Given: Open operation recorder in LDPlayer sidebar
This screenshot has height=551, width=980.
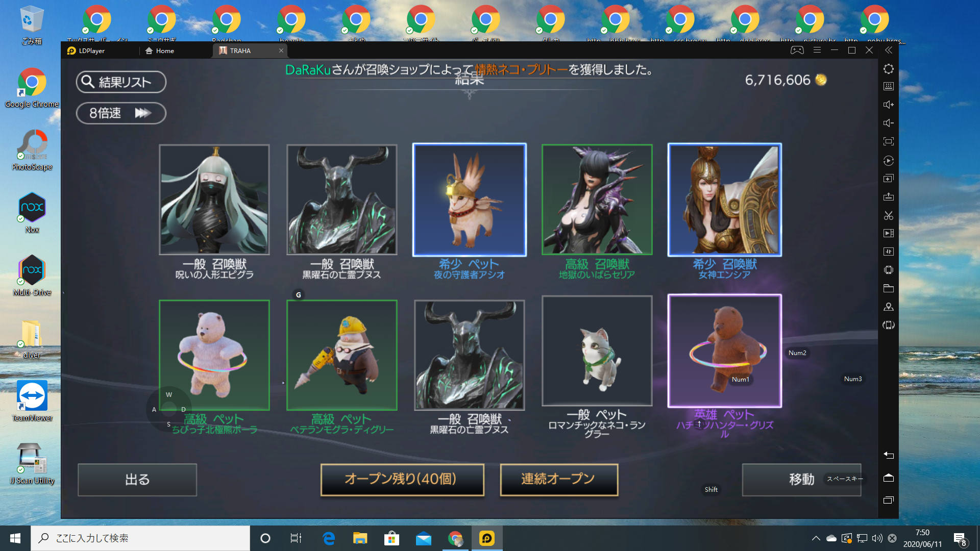Looking at the screenshot, I should (x=888, y=161).
